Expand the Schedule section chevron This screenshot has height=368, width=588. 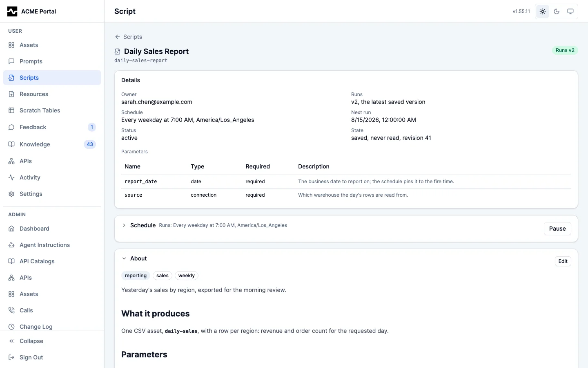tap(124, 225)
